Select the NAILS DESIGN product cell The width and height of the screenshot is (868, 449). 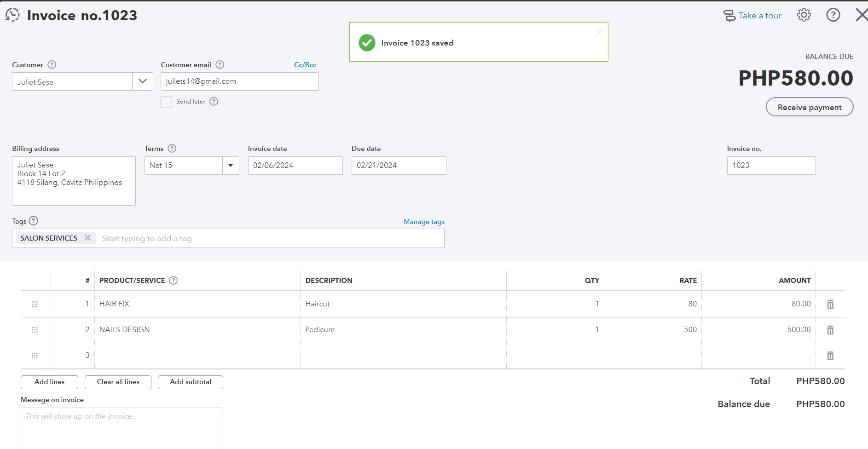(197, 330)
